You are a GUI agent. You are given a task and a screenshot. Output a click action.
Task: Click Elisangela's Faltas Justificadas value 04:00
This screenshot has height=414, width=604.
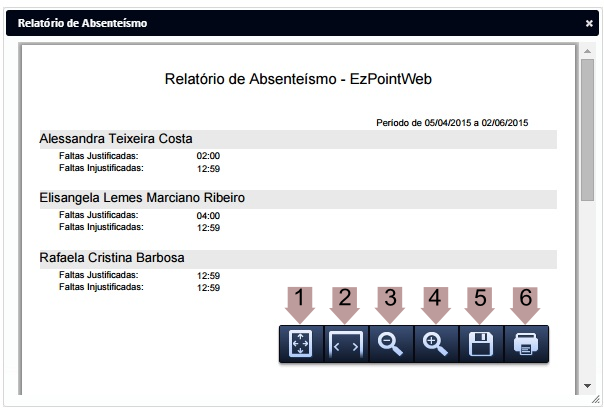click(x=208, y=215)
